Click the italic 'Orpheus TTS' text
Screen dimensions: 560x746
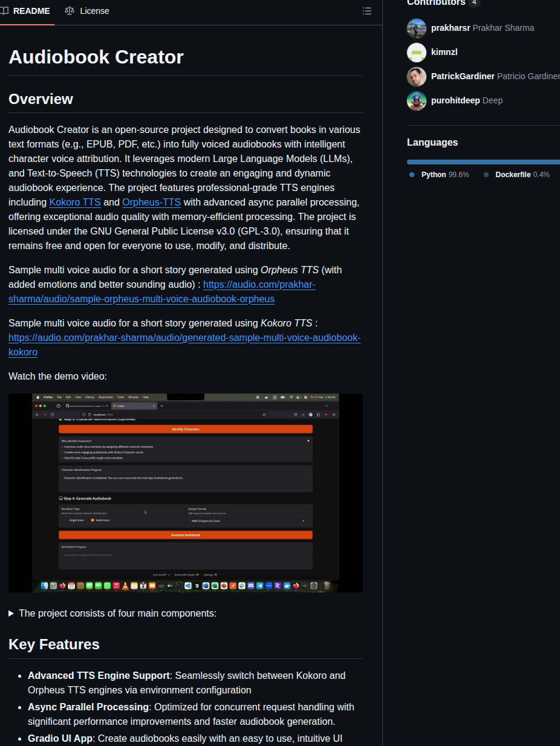pyautogui.click(x=290, y=270)
